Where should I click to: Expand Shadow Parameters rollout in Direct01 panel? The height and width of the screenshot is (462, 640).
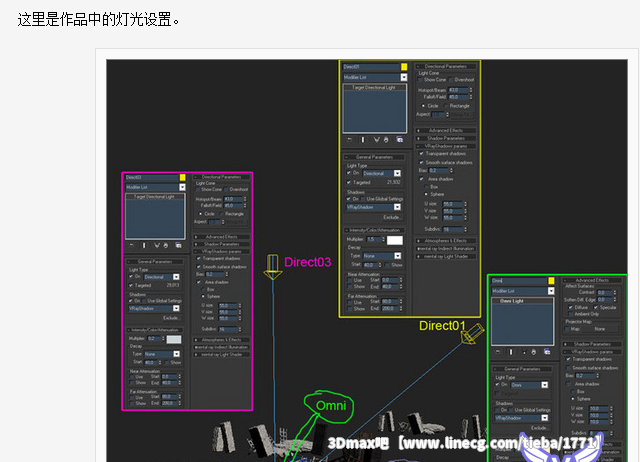click(x=446, y=138)
